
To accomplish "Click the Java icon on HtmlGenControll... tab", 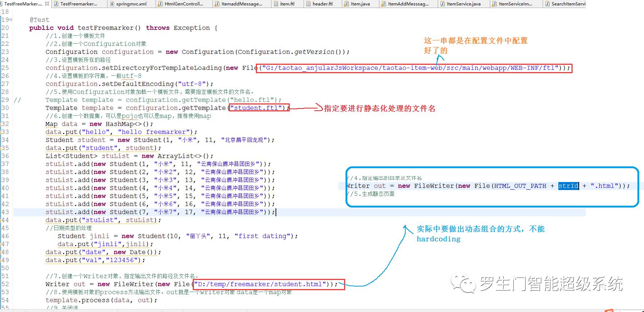I will pyautogui.click(x=160, y=4).
